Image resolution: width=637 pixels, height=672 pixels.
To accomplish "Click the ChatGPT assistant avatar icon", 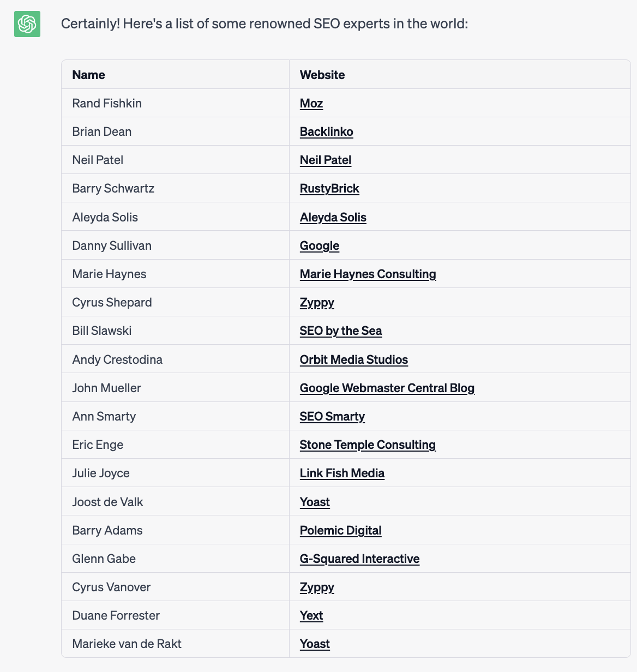I will click(x=26, y=24).
